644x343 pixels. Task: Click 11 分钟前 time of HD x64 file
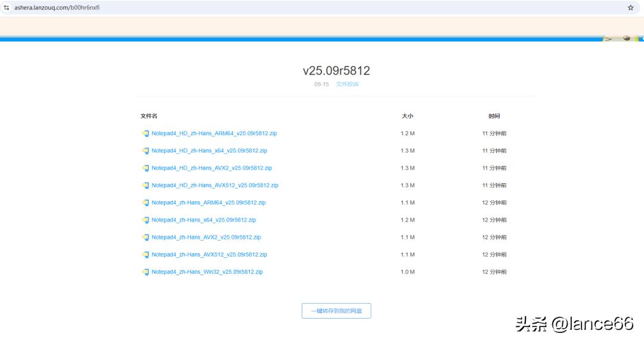click(494, 151)
